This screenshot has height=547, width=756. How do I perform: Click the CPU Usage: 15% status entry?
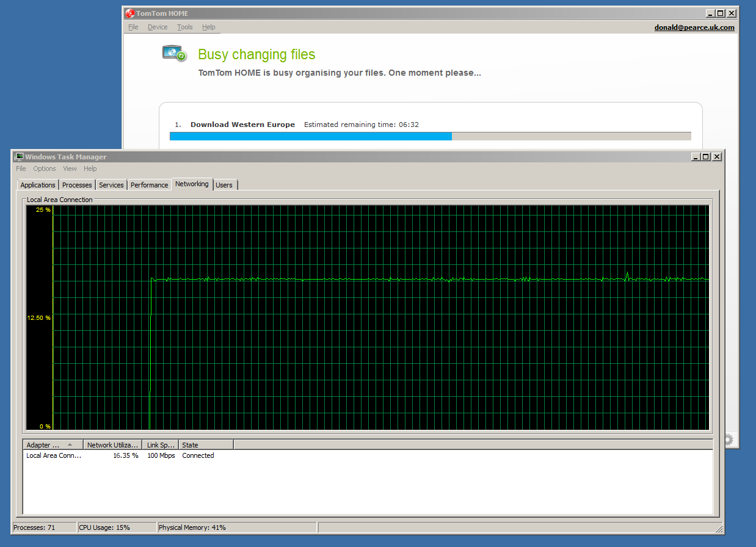116,527
